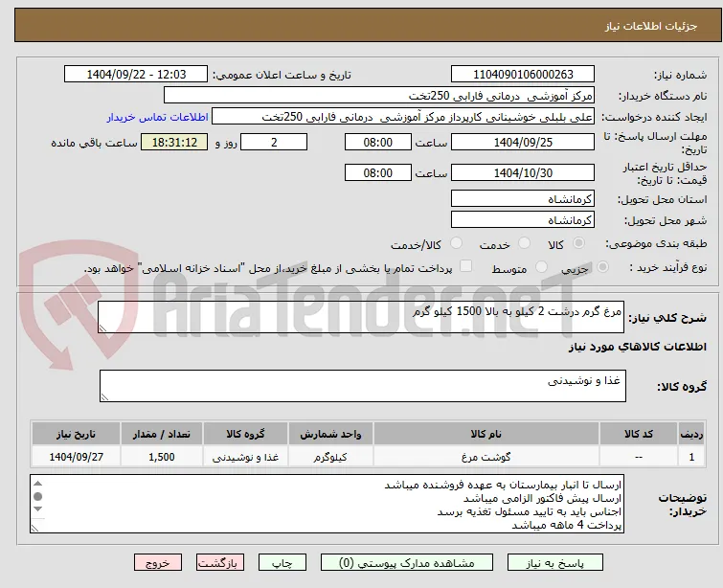Click the buyer notes scroll down arrow

[37, 509]
